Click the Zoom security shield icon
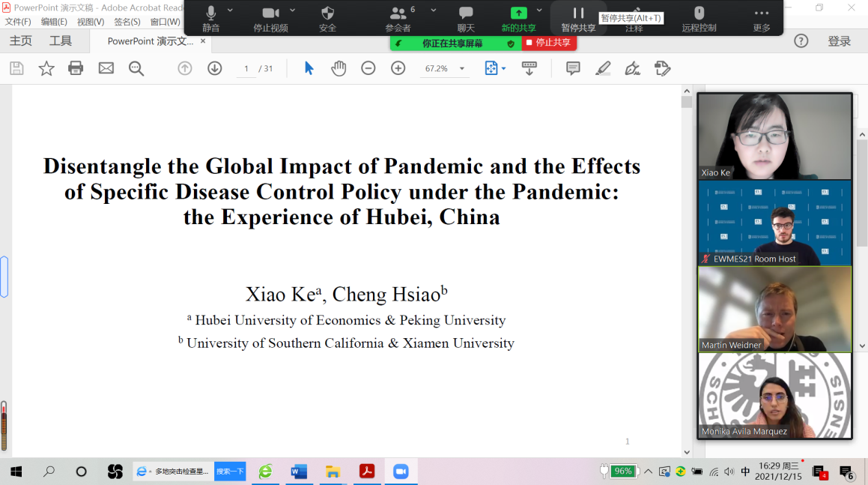Screen dimensions: 868x485 click(327, 19)
